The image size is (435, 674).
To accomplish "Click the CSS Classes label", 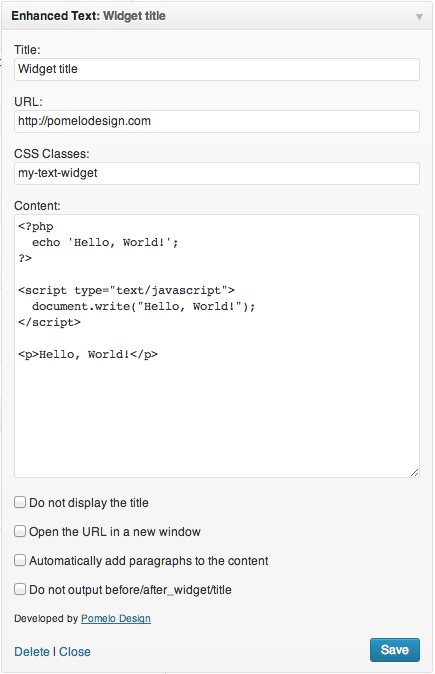I will [x=52, y=154].
